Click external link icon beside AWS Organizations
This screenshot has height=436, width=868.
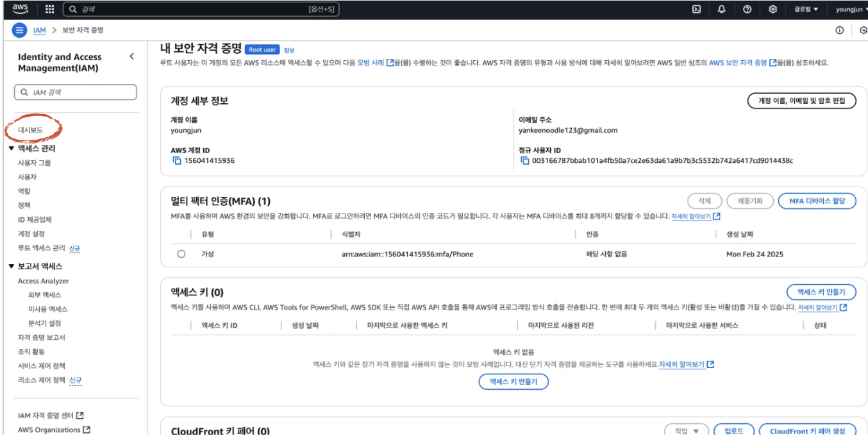87,430
